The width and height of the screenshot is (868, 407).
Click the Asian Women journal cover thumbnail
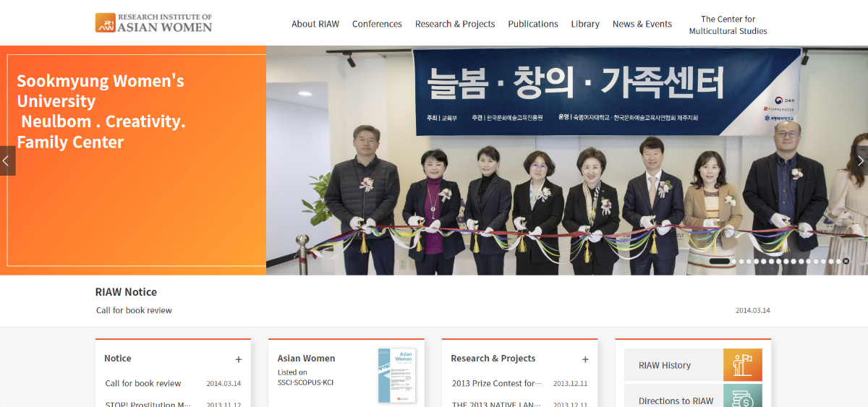click(x=397, y=375)
